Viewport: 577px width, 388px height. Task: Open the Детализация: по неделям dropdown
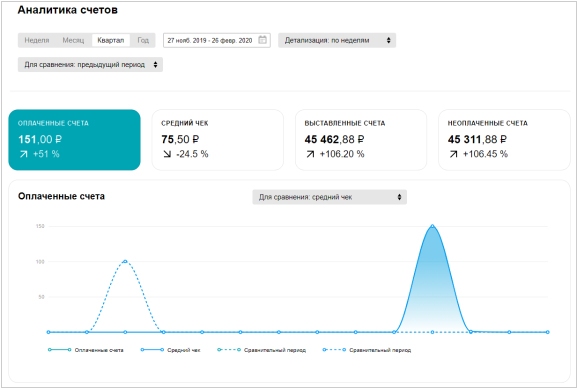pyautogui.click(x=337, y=40)
